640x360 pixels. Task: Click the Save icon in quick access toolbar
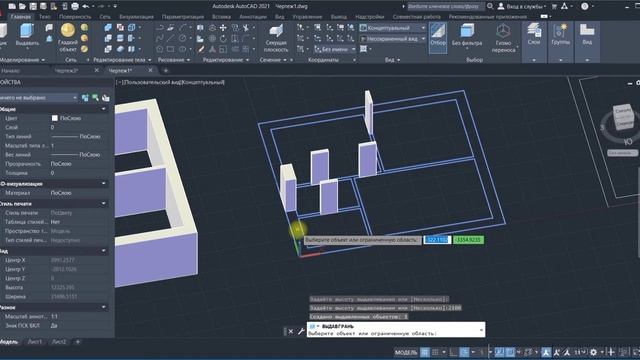(33, 7)
